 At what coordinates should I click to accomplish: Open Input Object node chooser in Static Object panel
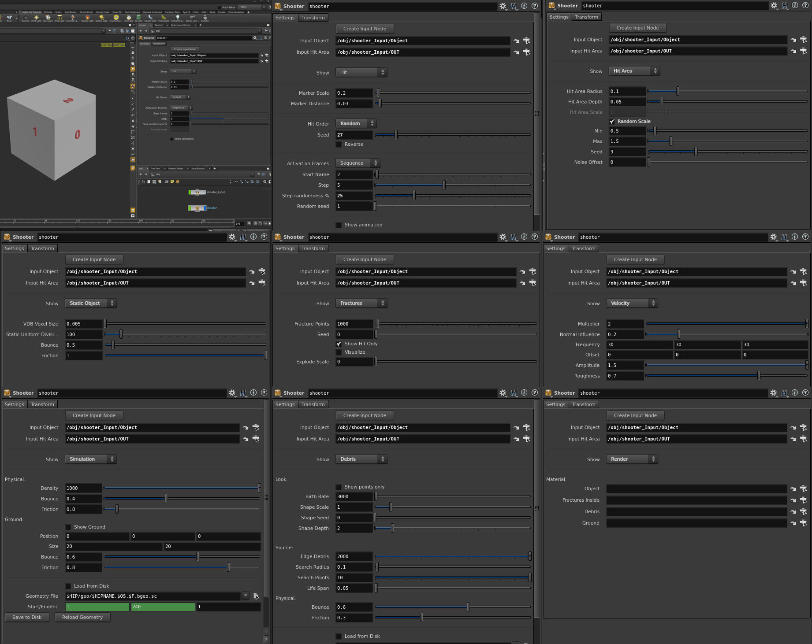[262, 271]
